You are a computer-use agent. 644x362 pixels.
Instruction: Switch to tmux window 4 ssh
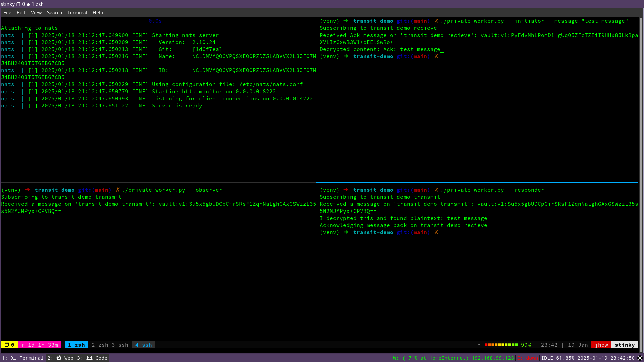(x=143, y=345)
